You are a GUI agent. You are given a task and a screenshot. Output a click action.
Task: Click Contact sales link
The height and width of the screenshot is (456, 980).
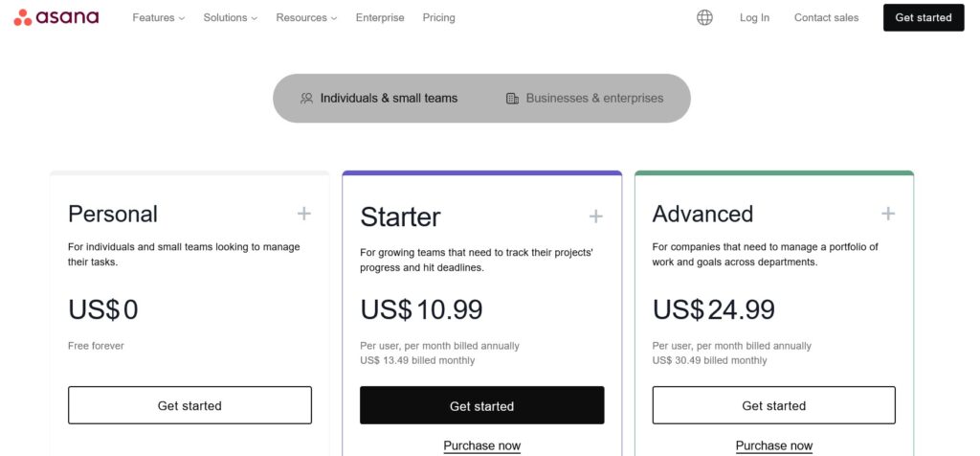tap(826, 17)
